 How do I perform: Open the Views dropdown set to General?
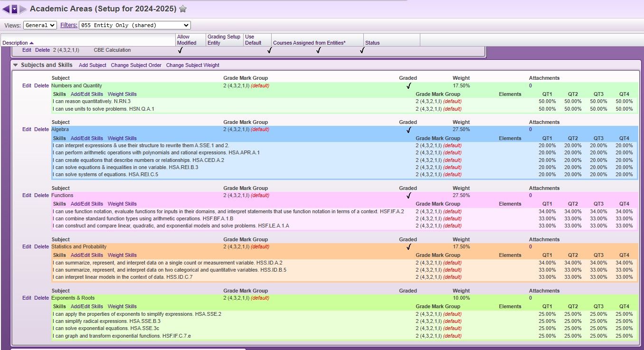(40, 25)
